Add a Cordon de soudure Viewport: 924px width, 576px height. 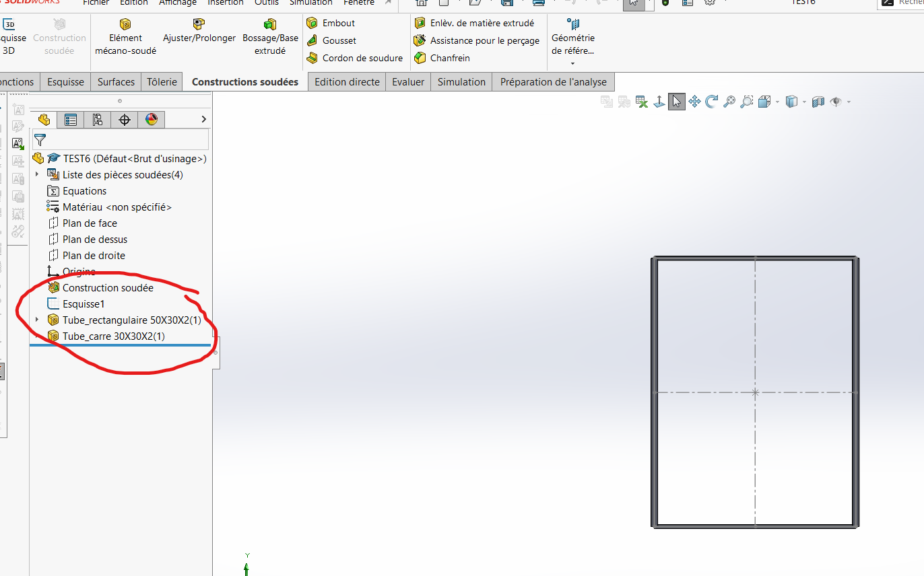tap(354, 58)
